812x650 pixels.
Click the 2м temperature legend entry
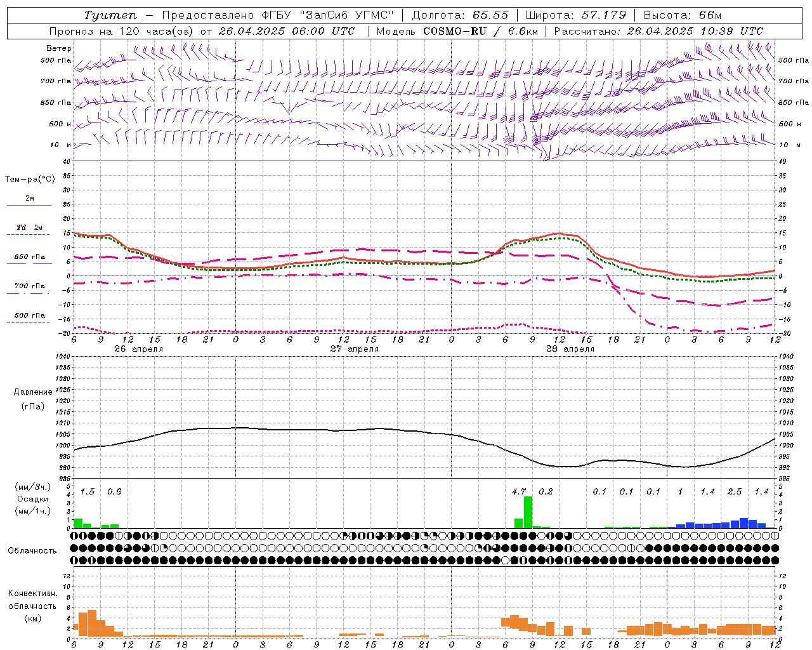[x=30, y=198]
